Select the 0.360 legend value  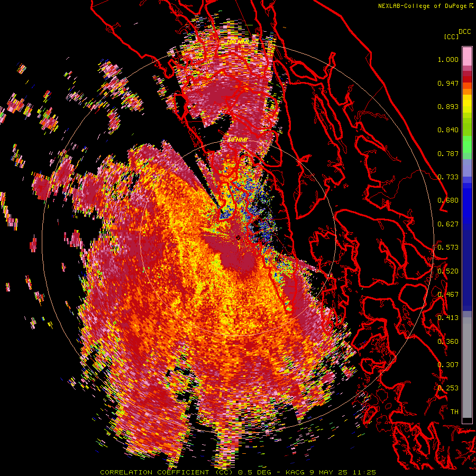pos(448,341)
